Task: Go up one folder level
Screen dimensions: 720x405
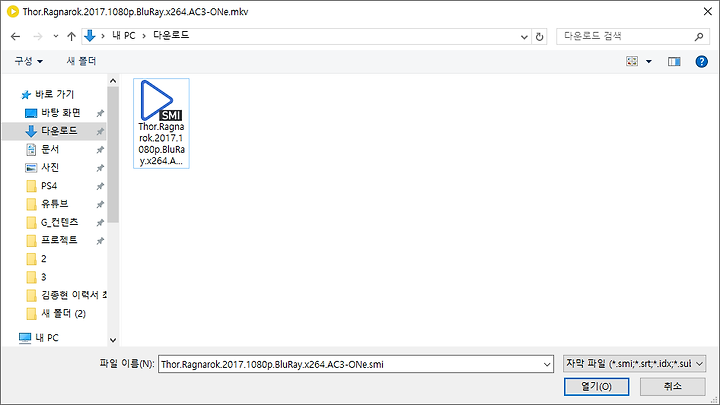Action: click(x=71, y=36)
